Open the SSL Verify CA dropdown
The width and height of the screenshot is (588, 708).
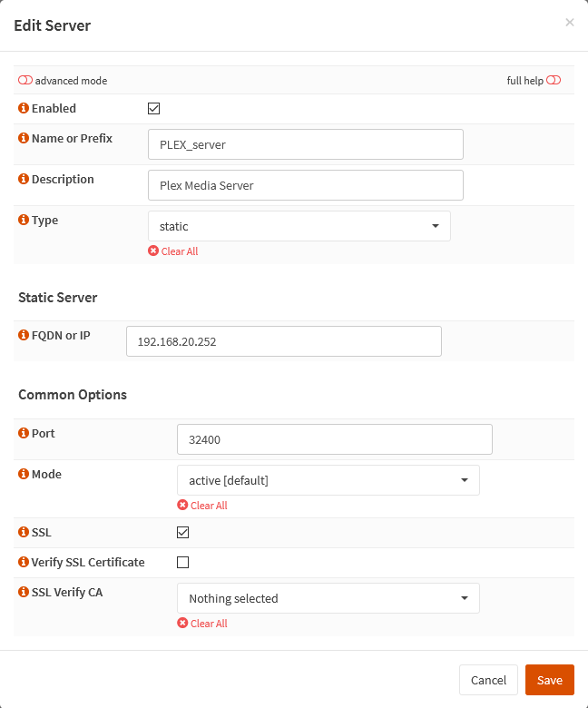click(328, 598)
